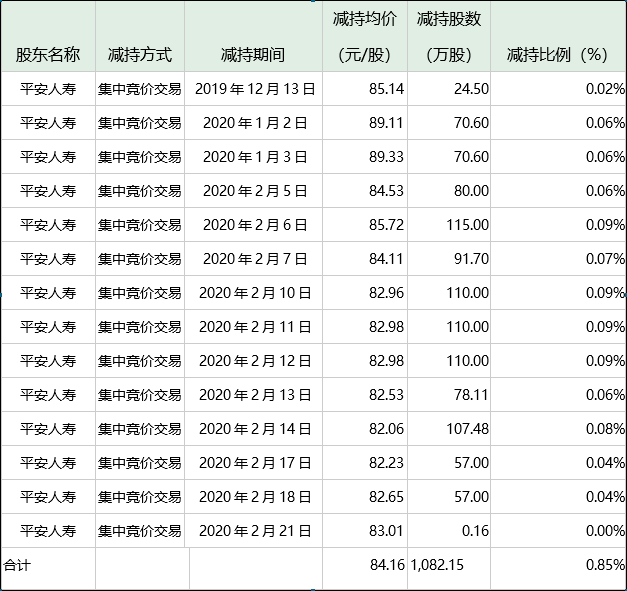Click date cell 2020年2月11日
The image size is (627, 591).
[x=255, y=327]
